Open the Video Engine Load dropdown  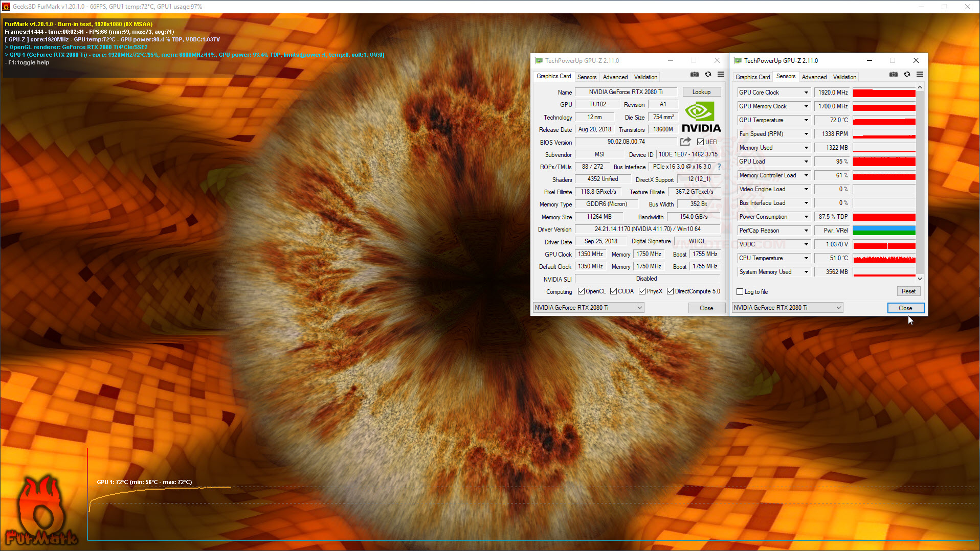click(806, 189)
